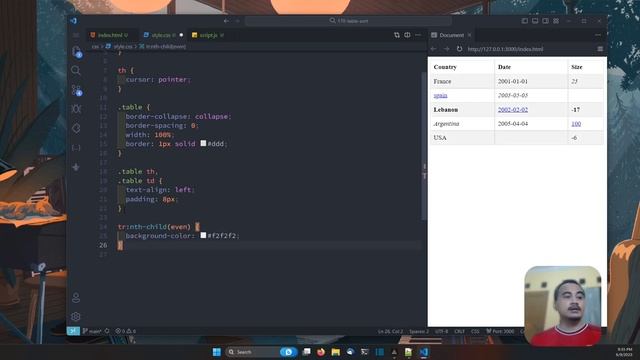Toggle the bottom panel layout icon
This screenshot has height=360, width=640.
[x=535, y=21]
